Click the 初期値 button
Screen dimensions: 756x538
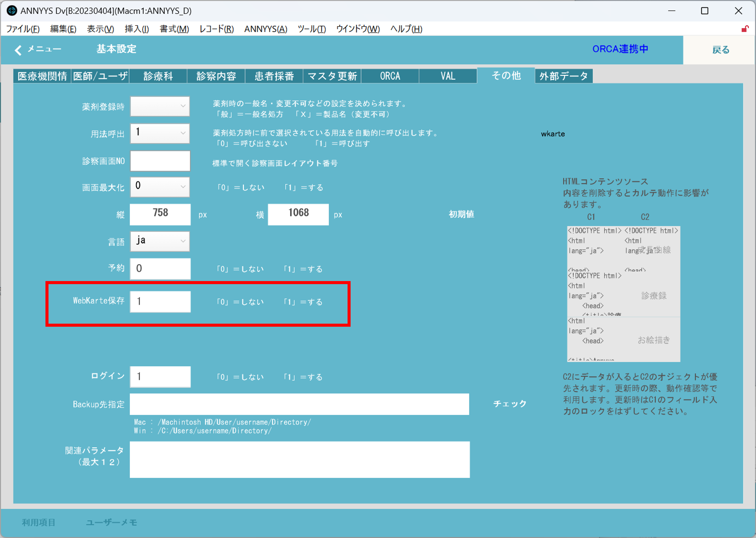pos(461,214)
